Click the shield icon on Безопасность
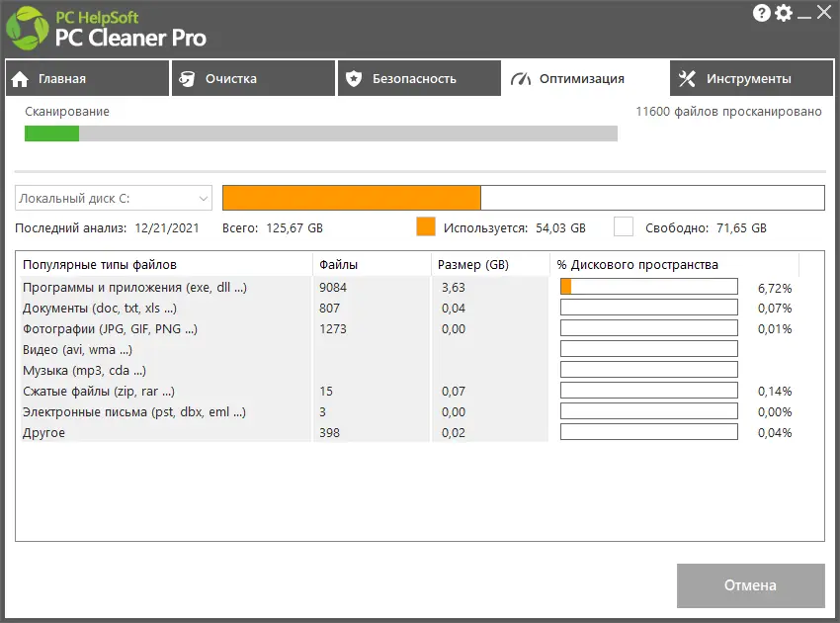This screenshot has width=840, height=623. coord(354,79)
